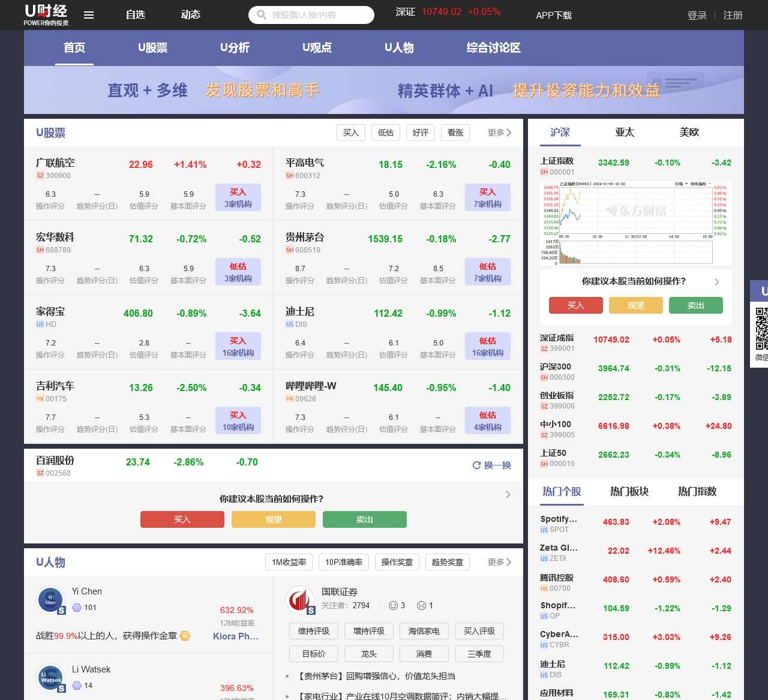Open the hamburger menu in the header
768x700 pixels.
(89, 15)
